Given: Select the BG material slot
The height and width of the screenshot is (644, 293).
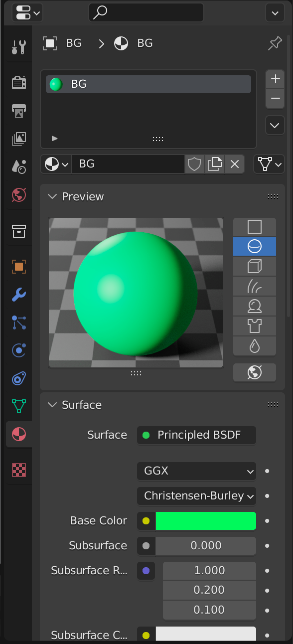Looking at the screenshot, I should click(148, 84).
